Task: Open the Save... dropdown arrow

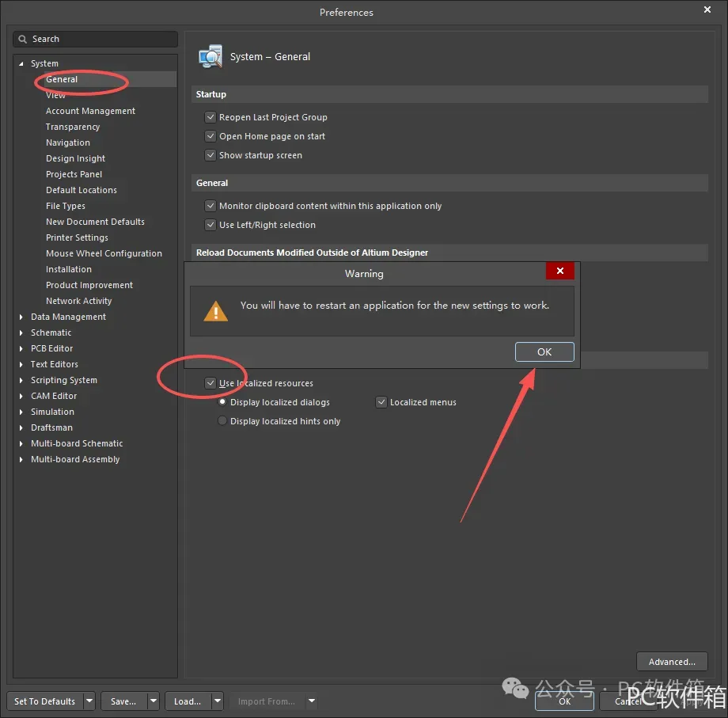Action: [x=154, y=701]
